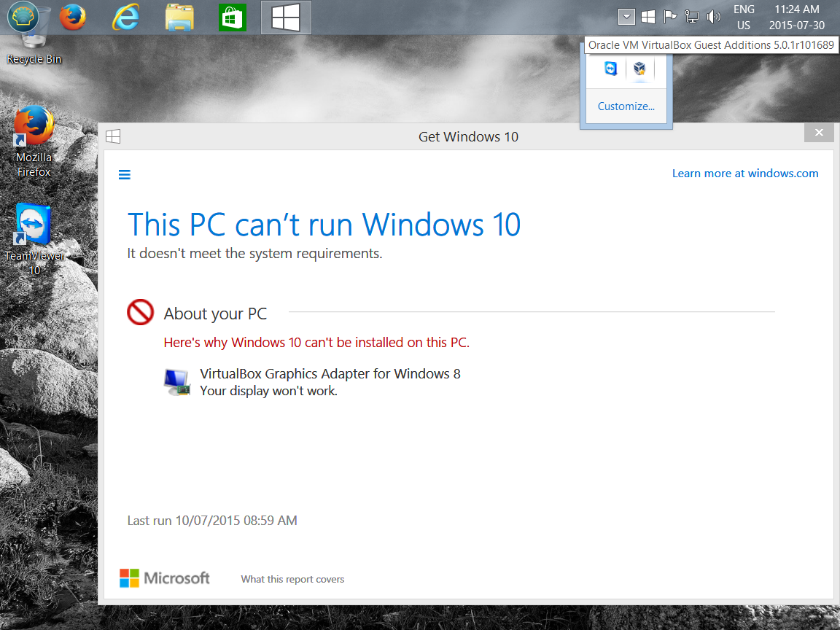Open the What this report covers link
Viewport: 840px width, 630px height.
click(x=292, y=579)
